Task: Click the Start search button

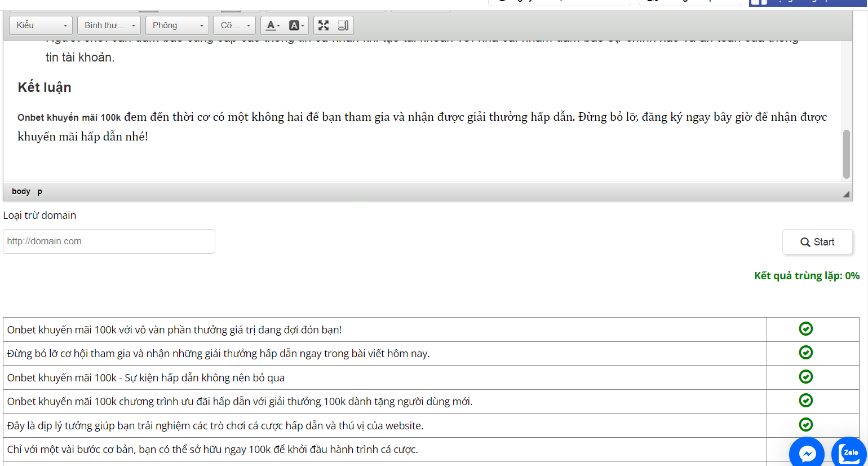Action: coord(817,242)
